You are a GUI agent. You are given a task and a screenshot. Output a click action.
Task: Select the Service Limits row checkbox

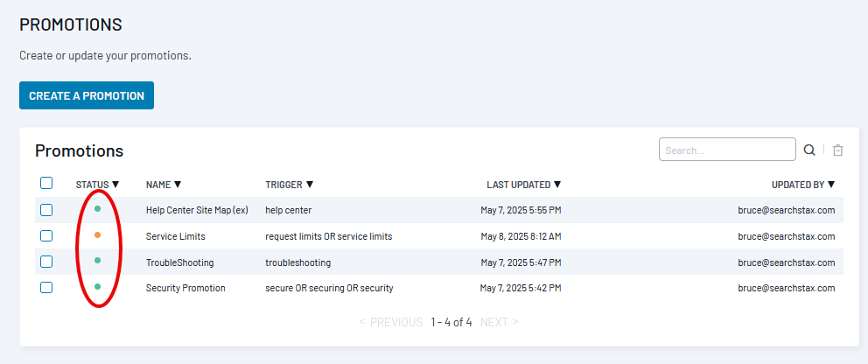(x=46, y=235)
